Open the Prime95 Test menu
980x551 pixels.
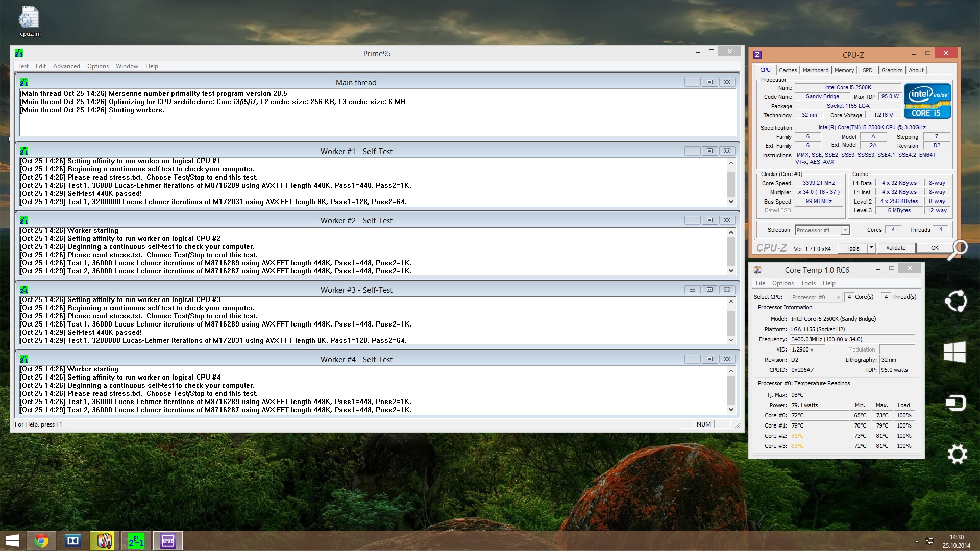(x=23, y=66)
